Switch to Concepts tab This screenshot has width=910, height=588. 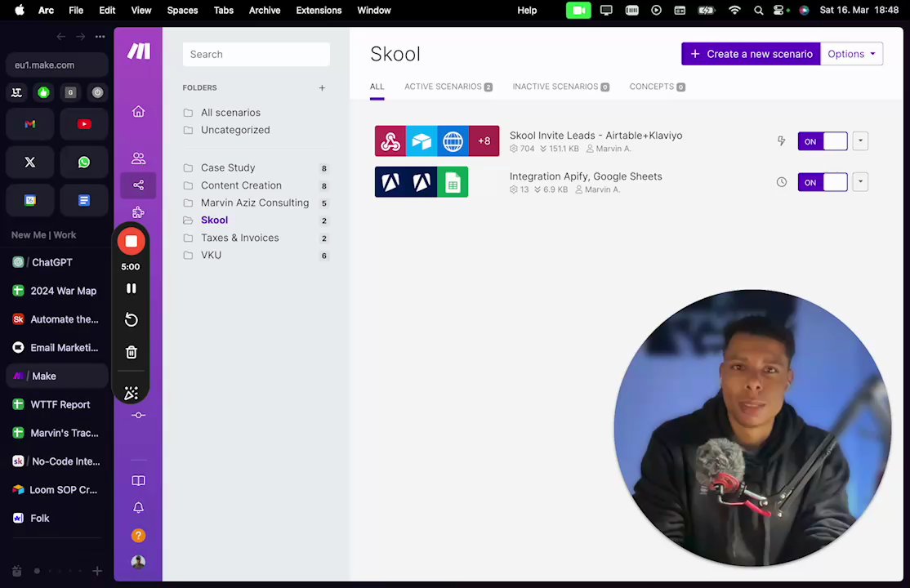657,87
